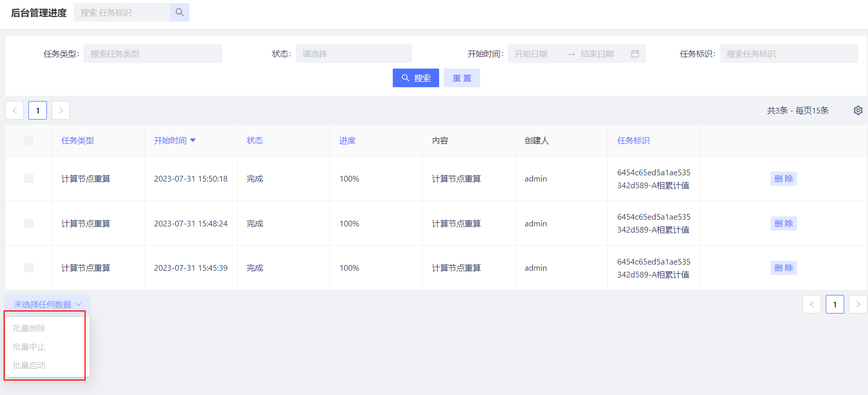Delete the task started at 15:48:24
868x395 pixels.
783,223
